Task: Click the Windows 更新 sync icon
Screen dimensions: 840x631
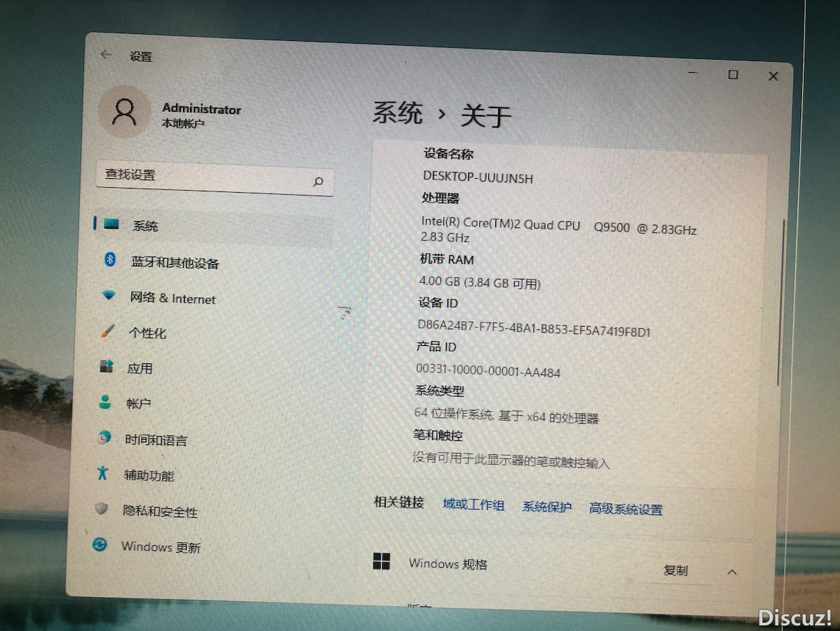Action: pos(100,544)
